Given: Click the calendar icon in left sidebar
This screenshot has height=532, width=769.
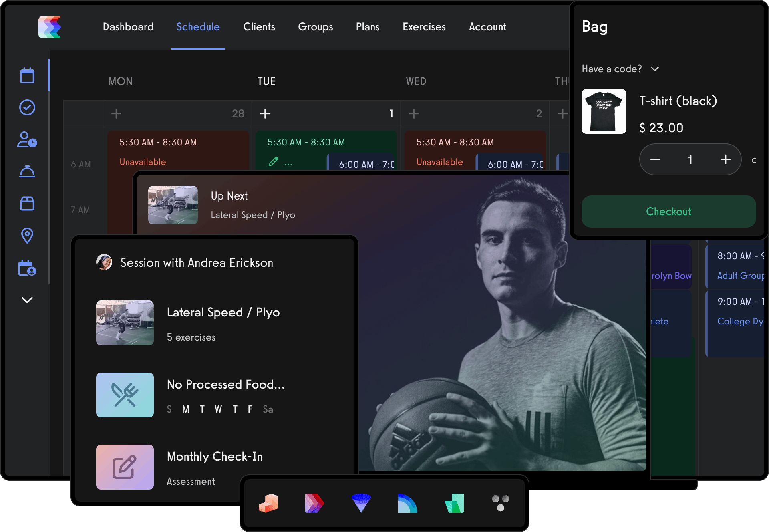Looking at the screenshot, I should click(x=27, y=75).
